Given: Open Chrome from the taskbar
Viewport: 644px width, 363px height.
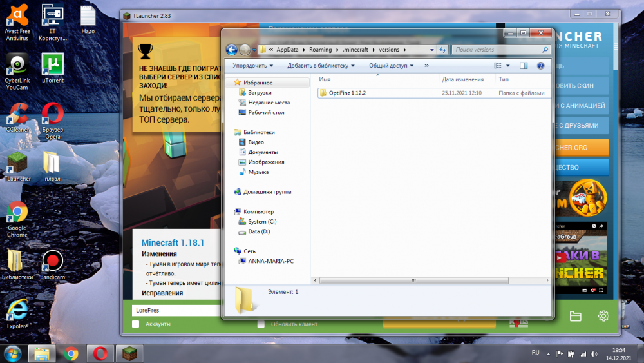Looking at the screenshot, I should pos(71,353).
